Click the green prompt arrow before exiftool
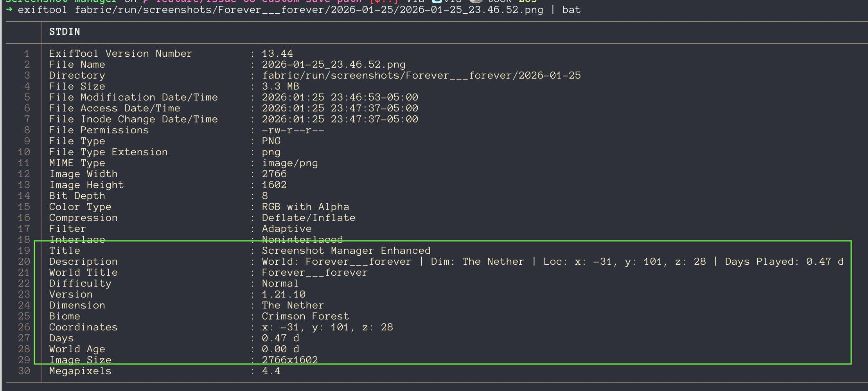 9,9
